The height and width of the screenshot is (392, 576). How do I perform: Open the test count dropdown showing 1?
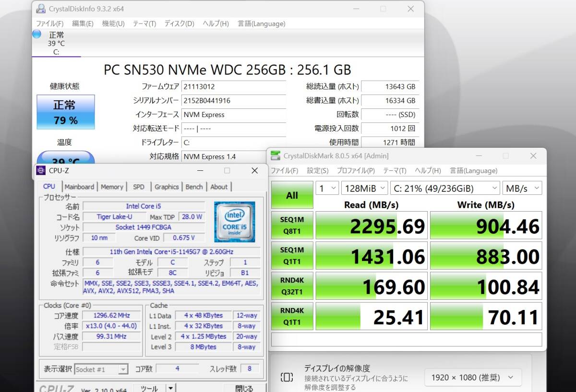tap(327, 188)
